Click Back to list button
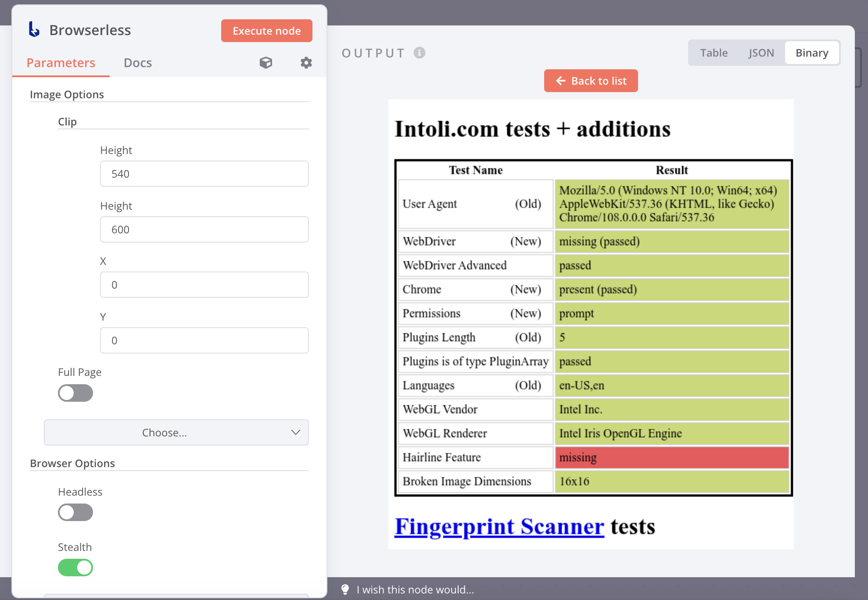868x600 pixels. pos(591,81)
